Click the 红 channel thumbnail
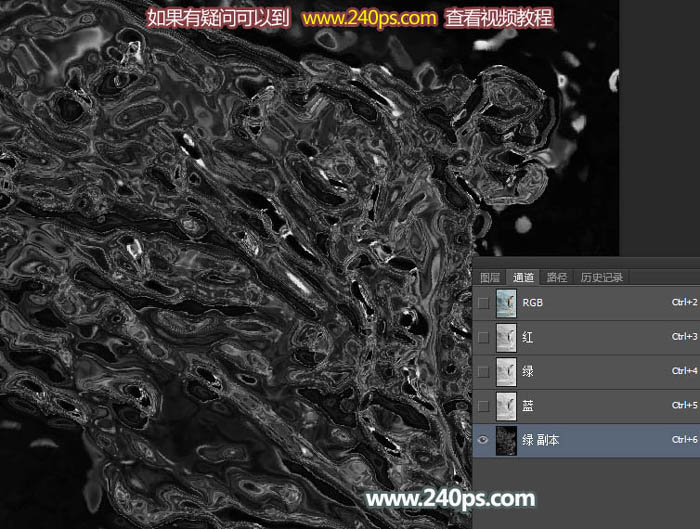 506,337
